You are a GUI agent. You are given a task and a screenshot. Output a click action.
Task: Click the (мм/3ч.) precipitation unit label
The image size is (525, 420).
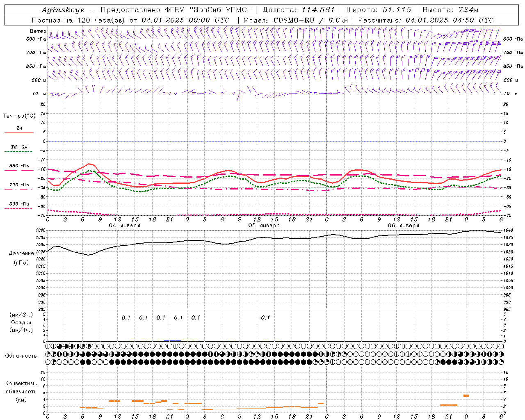[21, 315]
